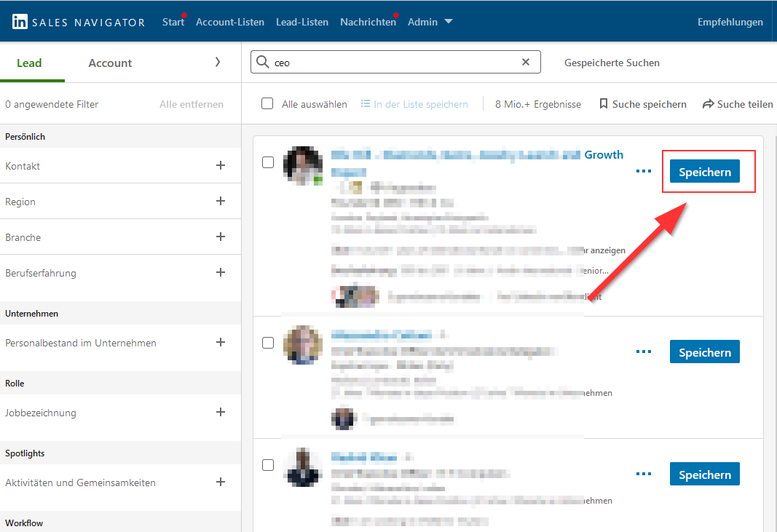Open three-dot menu for third lead

tap(643, 475)
